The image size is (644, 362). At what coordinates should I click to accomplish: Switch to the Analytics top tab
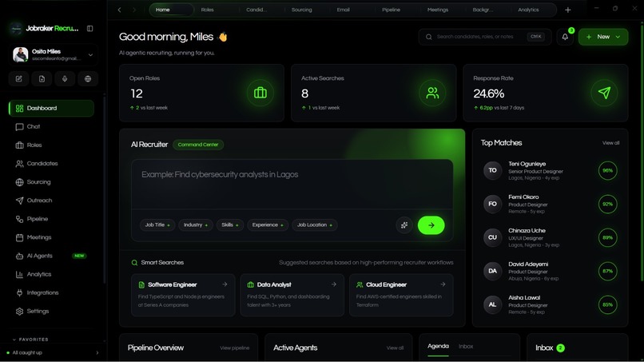point(528,10)
